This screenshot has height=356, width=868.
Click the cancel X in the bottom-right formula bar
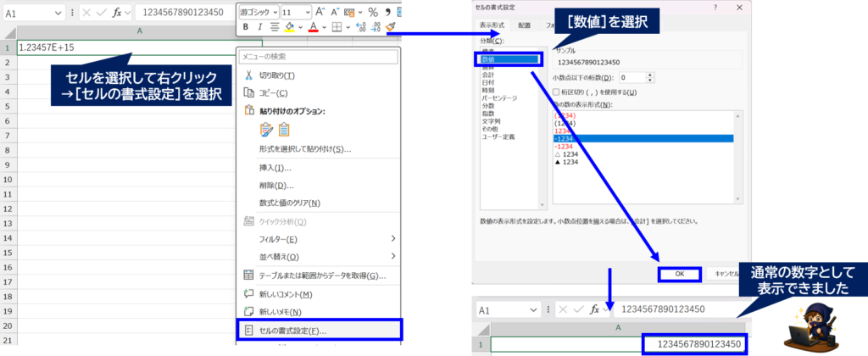click(563, 309)
